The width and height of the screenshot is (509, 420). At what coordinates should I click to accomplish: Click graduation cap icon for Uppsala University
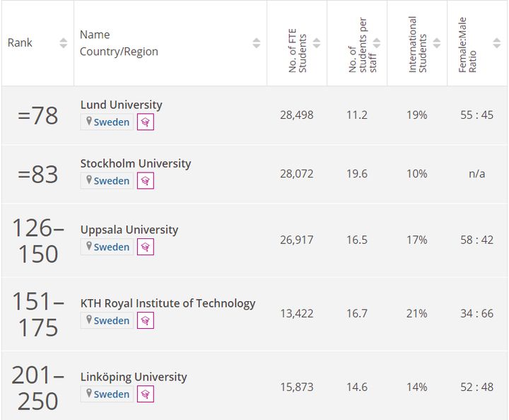pyautogui.click(x=145, y=247)
